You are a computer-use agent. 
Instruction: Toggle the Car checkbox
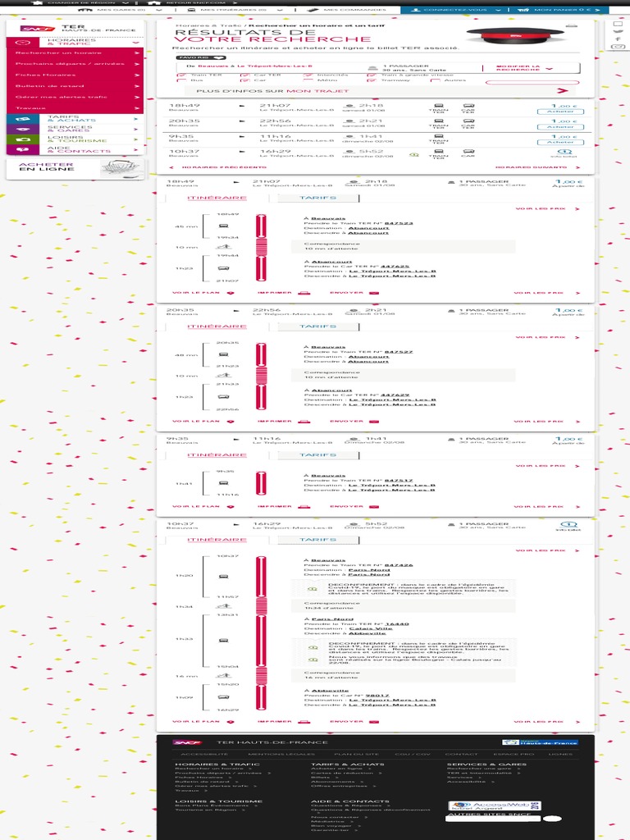click(x=244, y=80)
